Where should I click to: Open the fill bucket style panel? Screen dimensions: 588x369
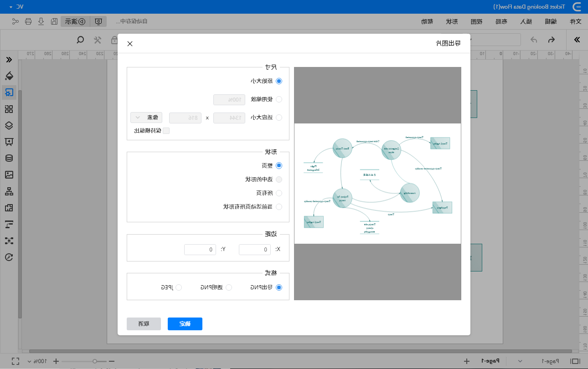(x=9, y=76)
